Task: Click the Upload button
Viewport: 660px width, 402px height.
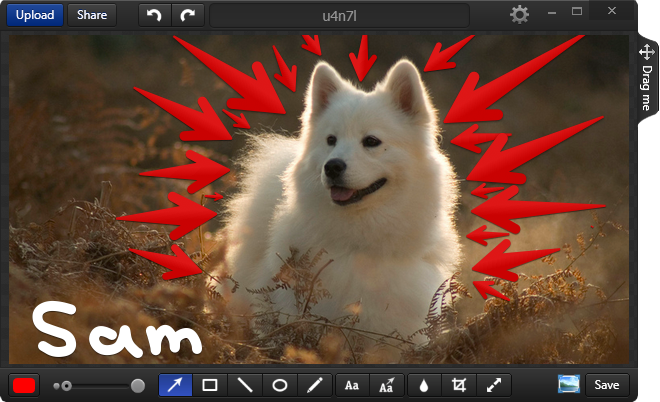Action: 34,15
